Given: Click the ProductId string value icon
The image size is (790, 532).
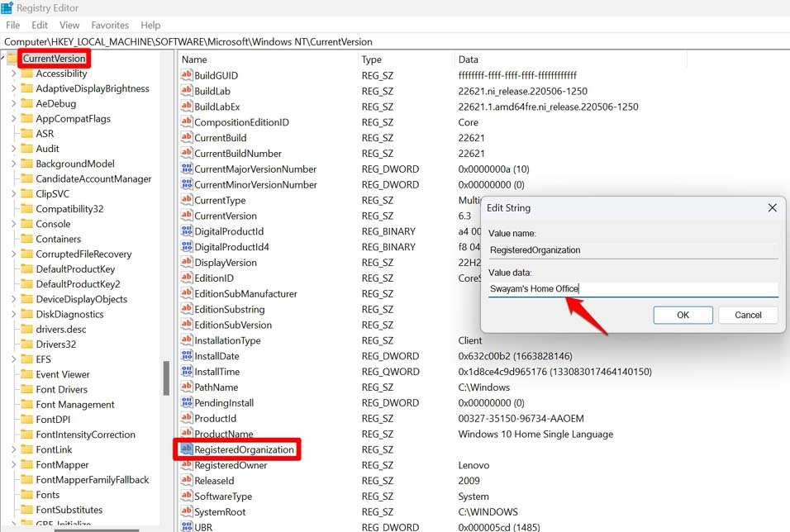Looking at the screenshot, I should tap(187, 418).
